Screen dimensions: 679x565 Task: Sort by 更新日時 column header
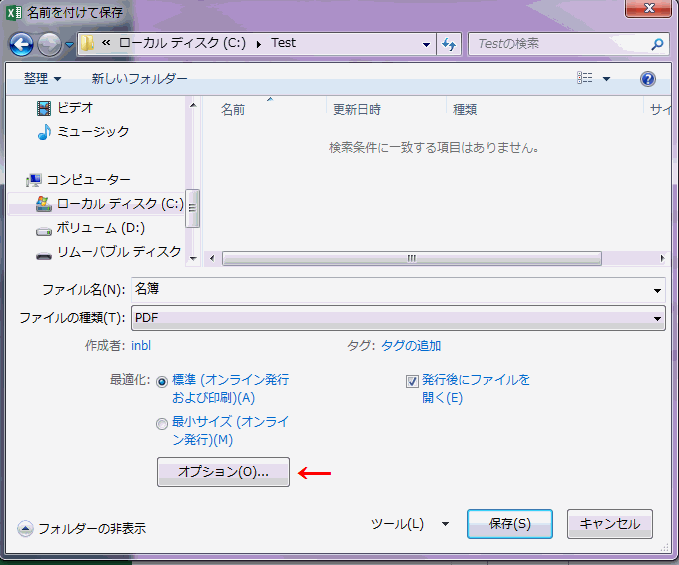357,110
